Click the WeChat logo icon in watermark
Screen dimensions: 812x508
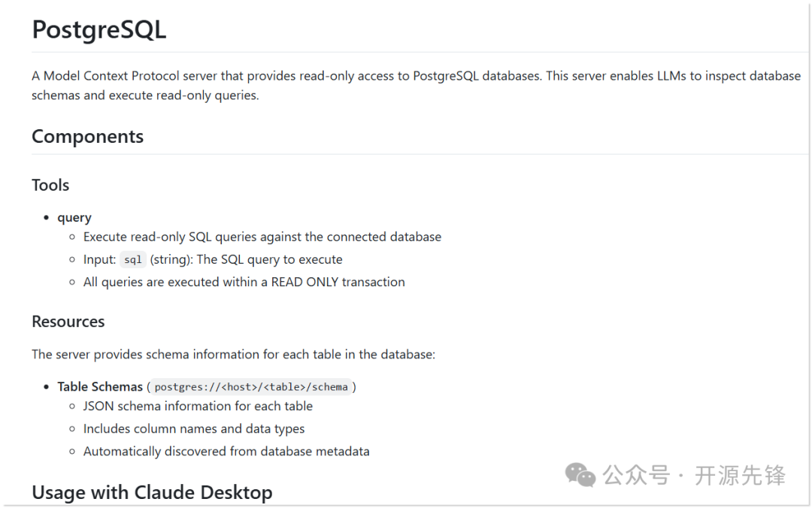pos(580,475)
